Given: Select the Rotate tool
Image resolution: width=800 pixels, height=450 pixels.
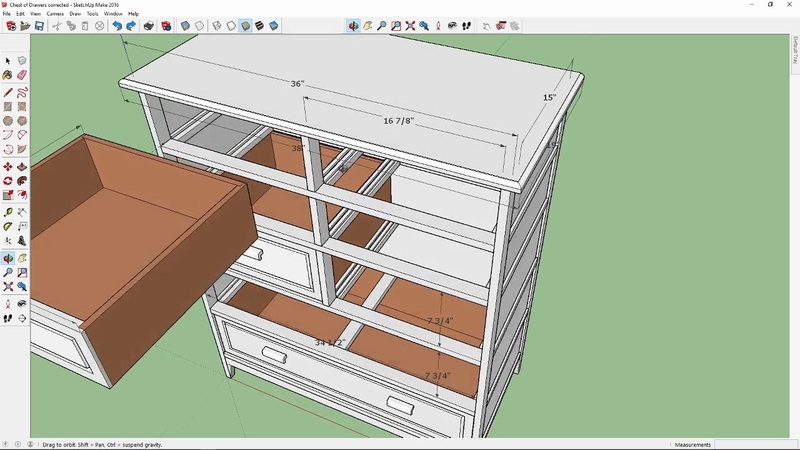Looking at the screenshot, I should click(8, 182).
